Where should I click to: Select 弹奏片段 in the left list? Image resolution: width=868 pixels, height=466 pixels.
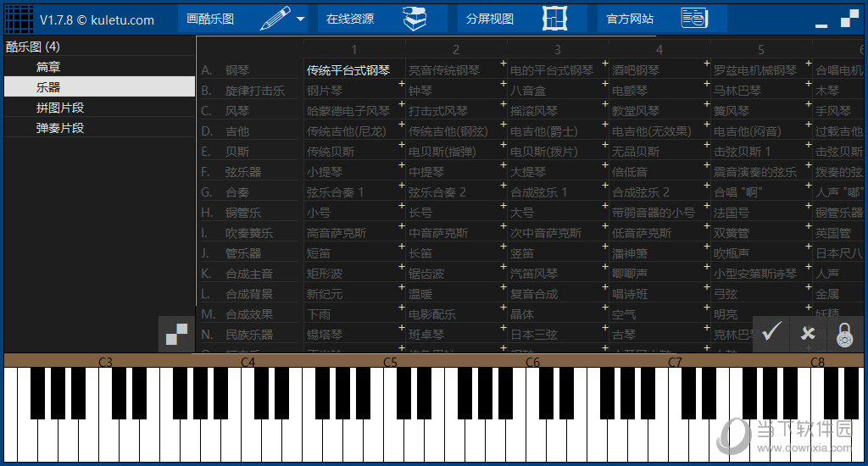click(100, 128)
